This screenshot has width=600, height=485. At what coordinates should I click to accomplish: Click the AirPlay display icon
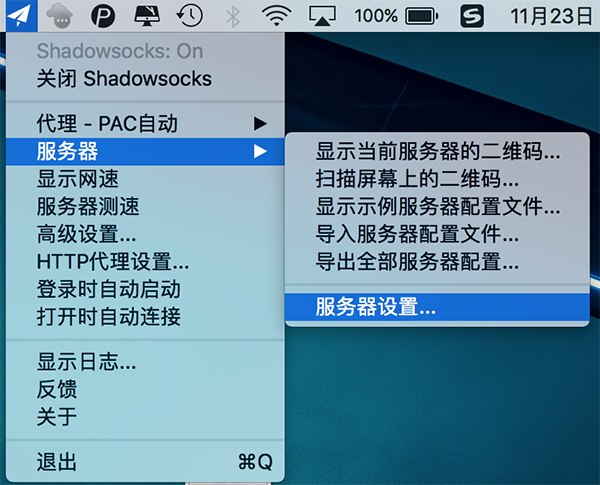pyautogui.click(x=322, y=16)
